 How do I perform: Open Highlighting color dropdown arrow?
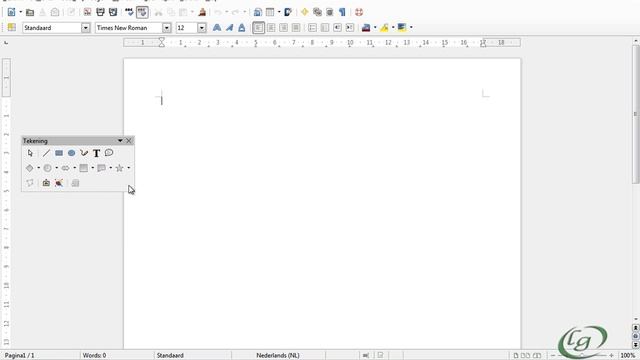(x=393, y=27)
